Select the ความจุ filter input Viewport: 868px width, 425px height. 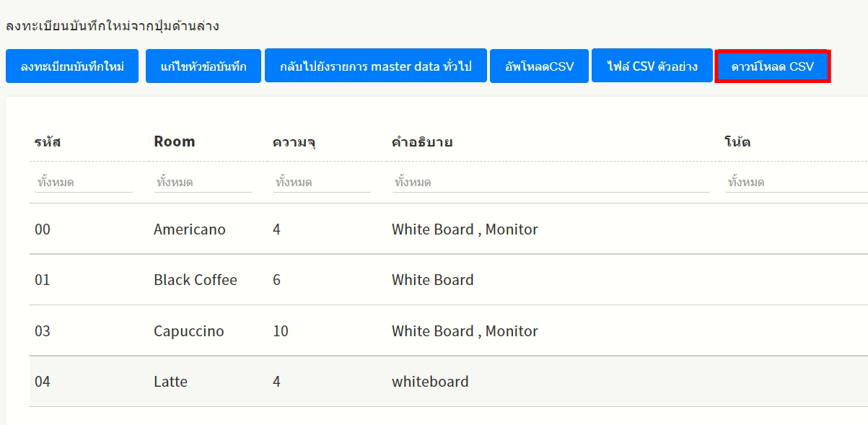pyautogui.click(x=321, y=183)
